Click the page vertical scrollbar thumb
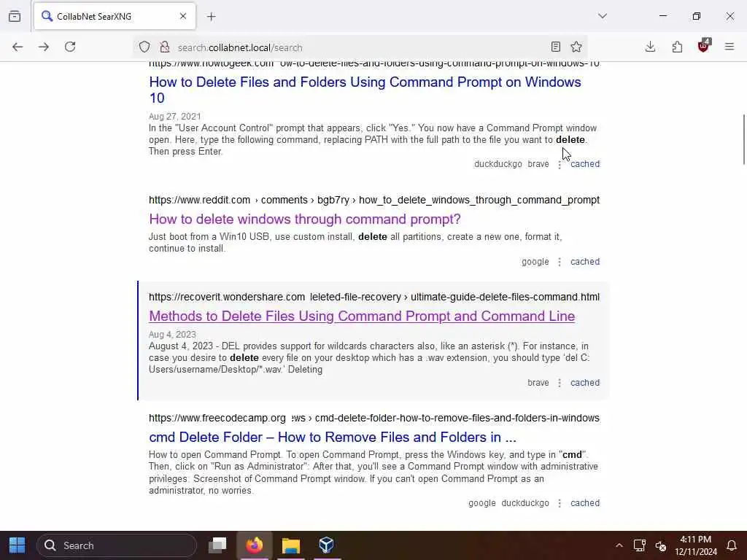747x560 pixels. [743, 139]
